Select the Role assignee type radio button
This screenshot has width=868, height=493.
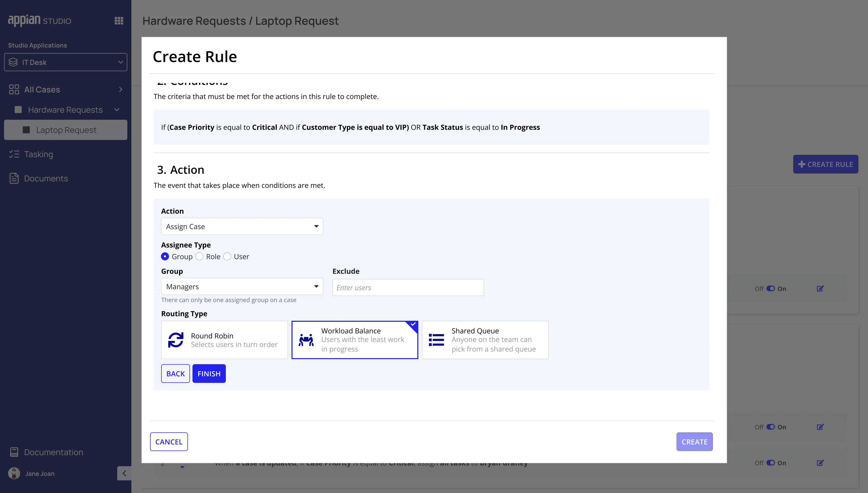pos(200,256)
